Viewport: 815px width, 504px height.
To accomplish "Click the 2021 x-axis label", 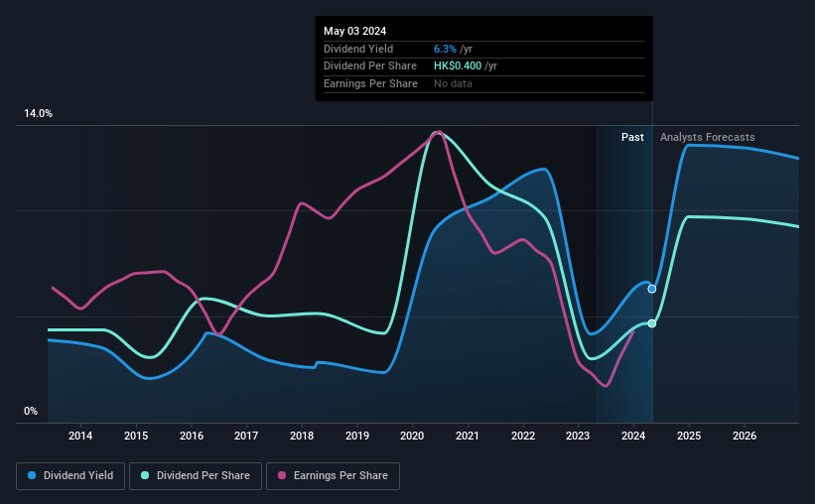I will (x=468, y=436).
